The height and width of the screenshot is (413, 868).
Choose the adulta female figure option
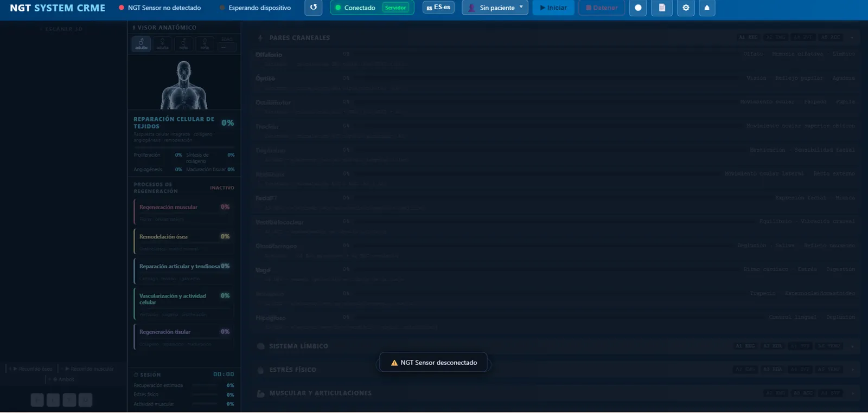coord(162,44)
